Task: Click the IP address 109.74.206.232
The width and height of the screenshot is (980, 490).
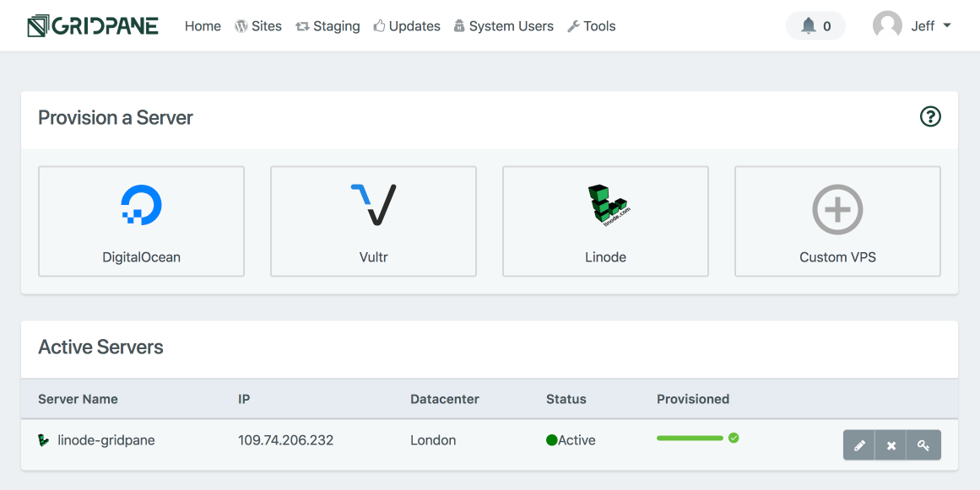Action: [285, 440]
